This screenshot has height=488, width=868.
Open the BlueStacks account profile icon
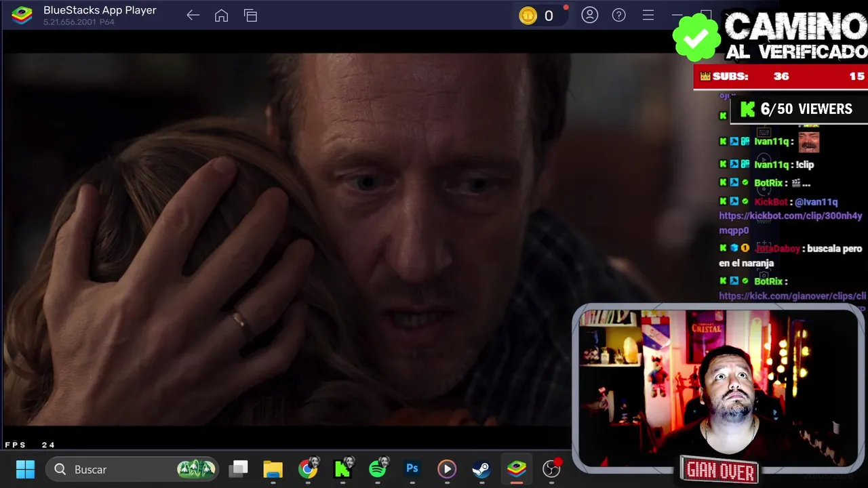pyautogui.click(x=590, y=15)
